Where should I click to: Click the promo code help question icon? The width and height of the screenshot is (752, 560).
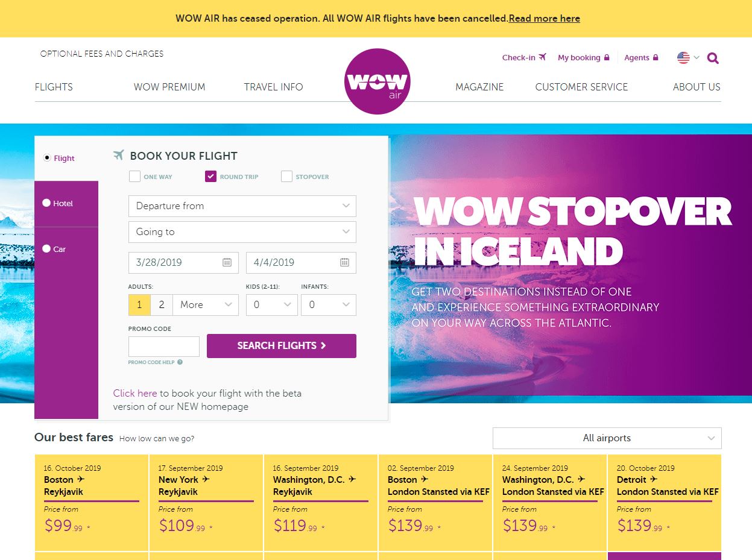180,362
